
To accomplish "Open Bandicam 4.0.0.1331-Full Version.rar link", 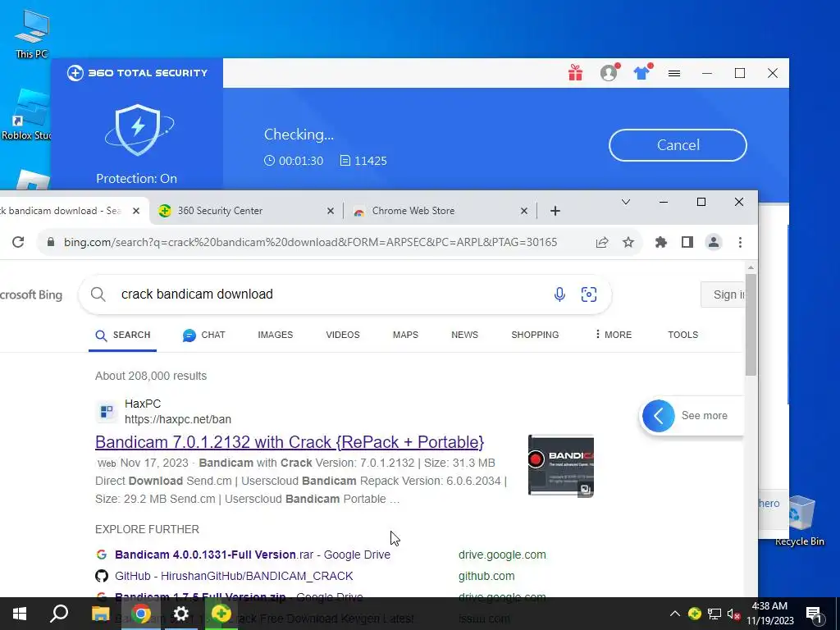I will (253, 555).
